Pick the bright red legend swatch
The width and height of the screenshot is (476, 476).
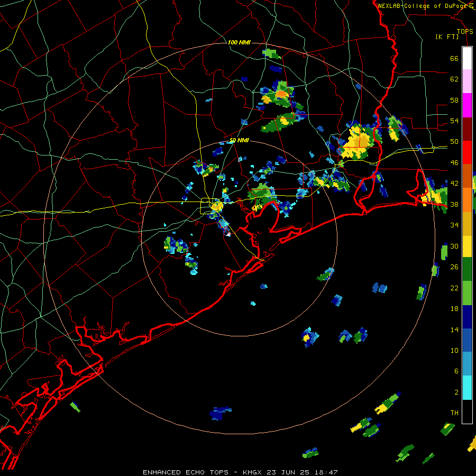coord(467,152)
